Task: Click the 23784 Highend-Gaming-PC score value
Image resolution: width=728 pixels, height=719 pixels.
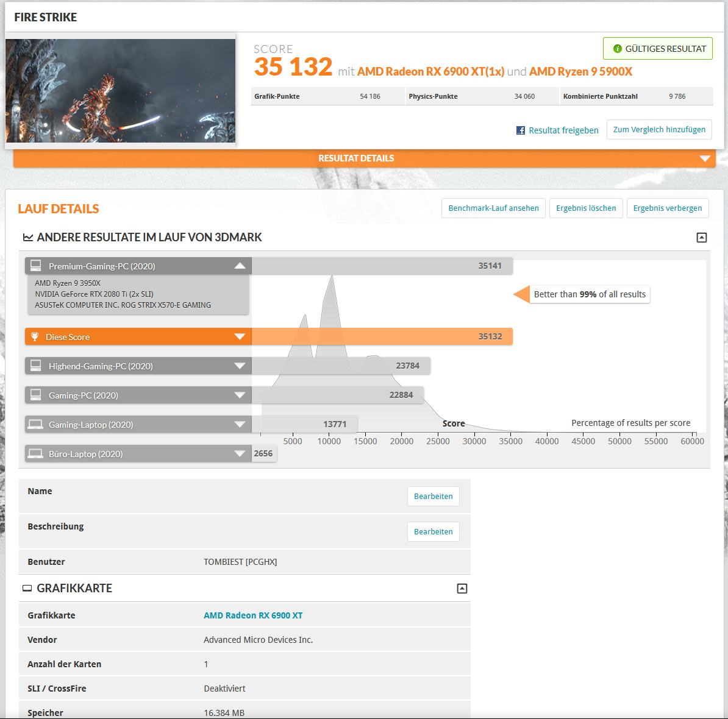Action: click(407, 366)
